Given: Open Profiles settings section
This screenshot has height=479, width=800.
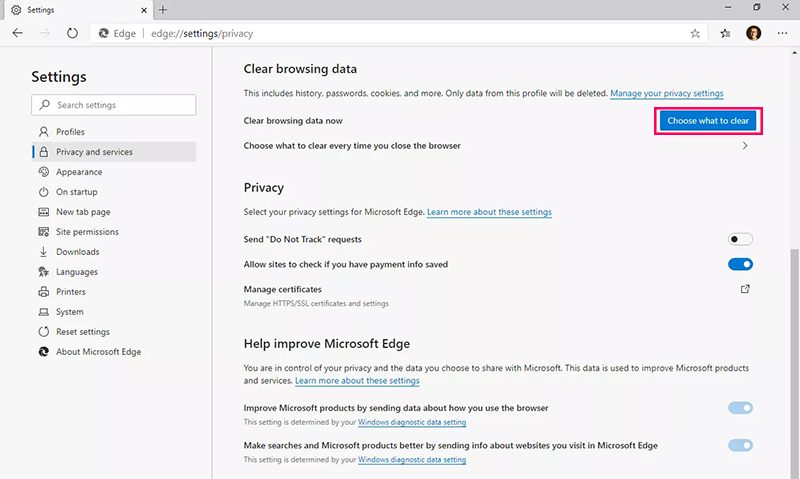Looking at the screenshot, I should coord(114,132).
